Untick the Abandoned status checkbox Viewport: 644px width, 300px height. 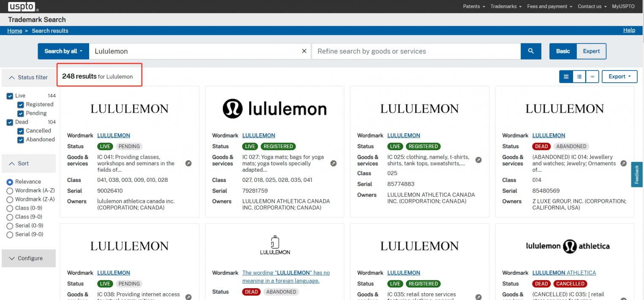[x=20, y=140]
